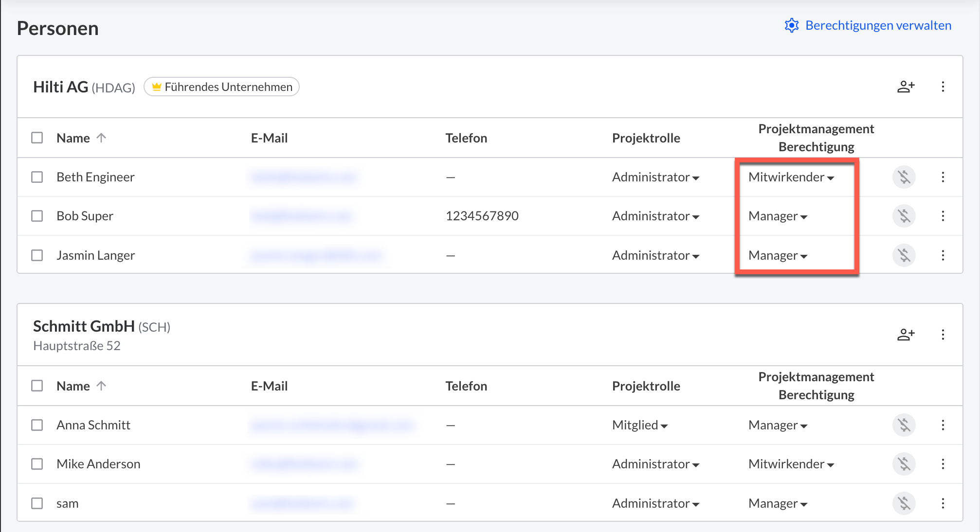The height and width of the screenshot is (532, 980).
Task: Open row options menu for Mike Anderson
Action: pyautogui.click(x=943, y=464)
